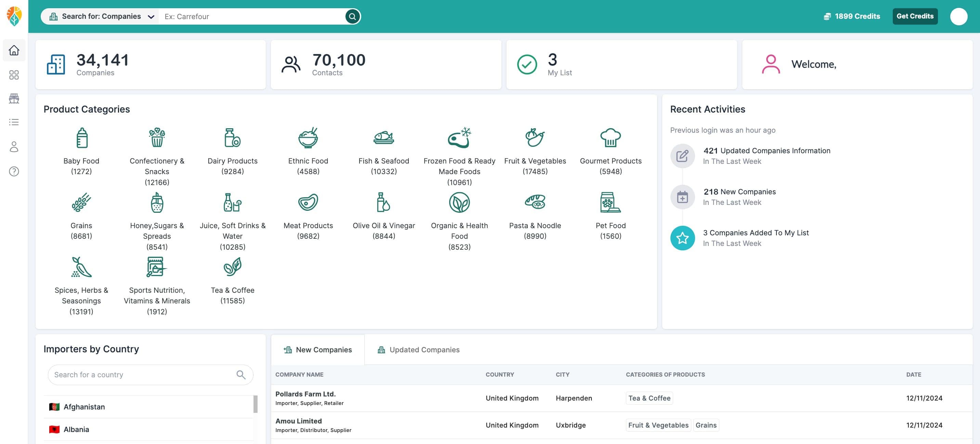Click the Harpenden city cell
Screen dimensions: 980x444
[574, 399]
